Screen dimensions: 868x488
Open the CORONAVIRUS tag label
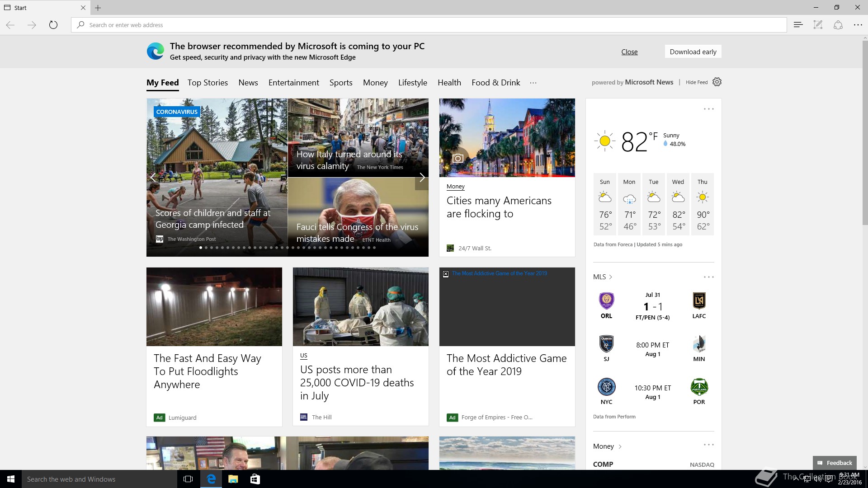177,112
